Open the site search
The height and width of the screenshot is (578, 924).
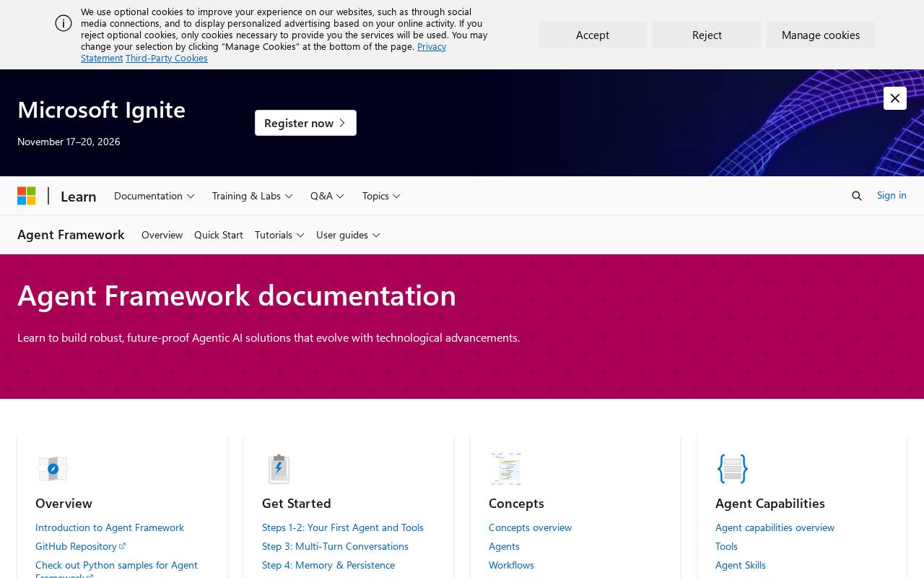click(857, 196)
